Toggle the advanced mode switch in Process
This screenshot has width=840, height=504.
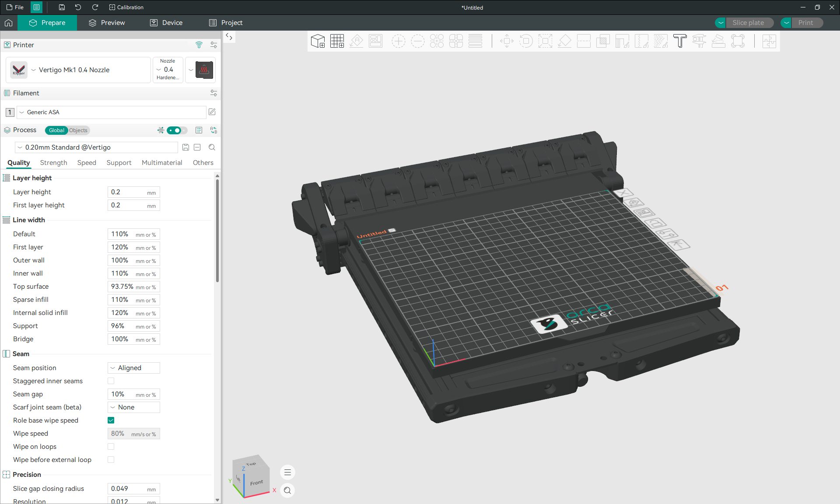tap(176, 130)
